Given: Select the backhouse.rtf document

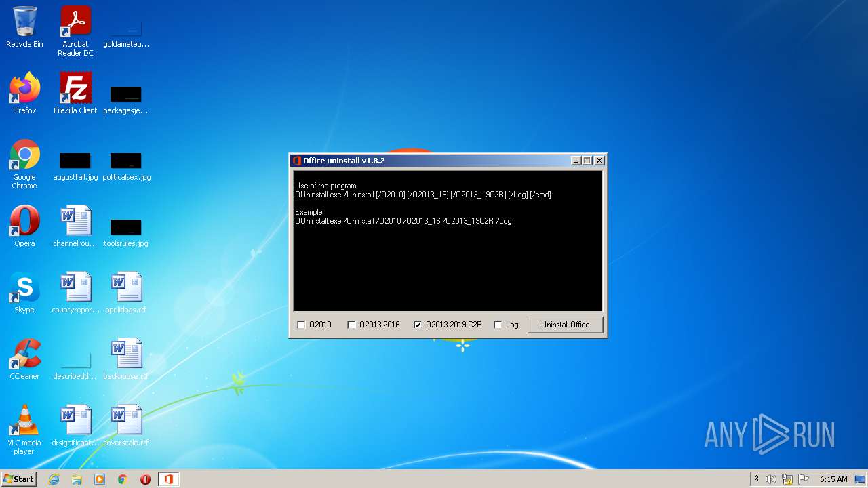Looking at the screenshot, I should click(126, 359).
